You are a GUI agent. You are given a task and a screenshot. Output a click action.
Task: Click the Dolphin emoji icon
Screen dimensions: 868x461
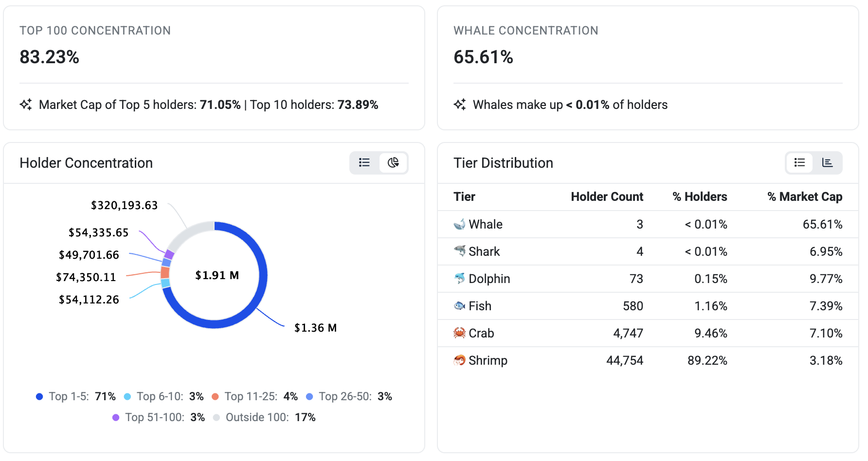459,279
